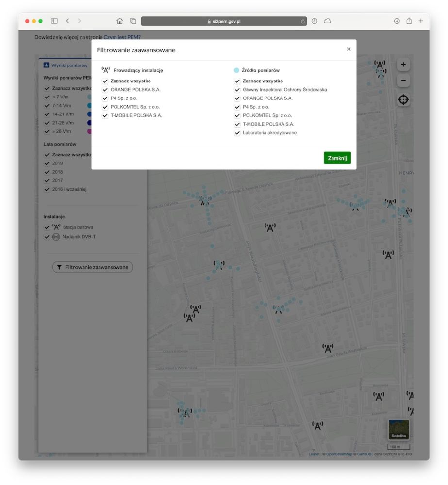Select base station marker right of Aleja Niepodległości label
This screenshot has width=448, height=485.
click(x=270, y=227)
